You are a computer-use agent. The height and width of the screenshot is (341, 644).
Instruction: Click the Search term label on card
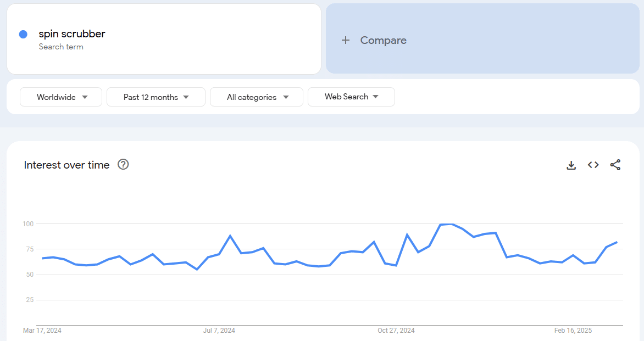coord(61,47)
